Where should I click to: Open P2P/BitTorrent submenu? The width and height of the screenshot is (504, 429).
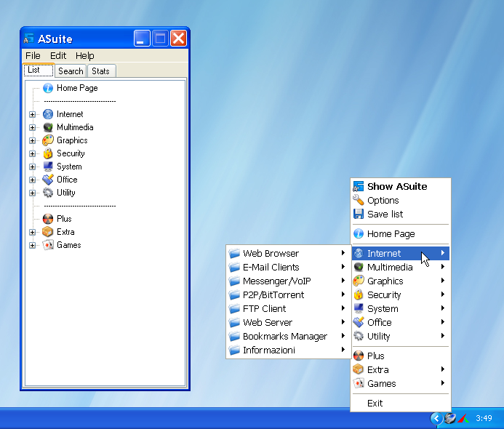click(288, 294)
